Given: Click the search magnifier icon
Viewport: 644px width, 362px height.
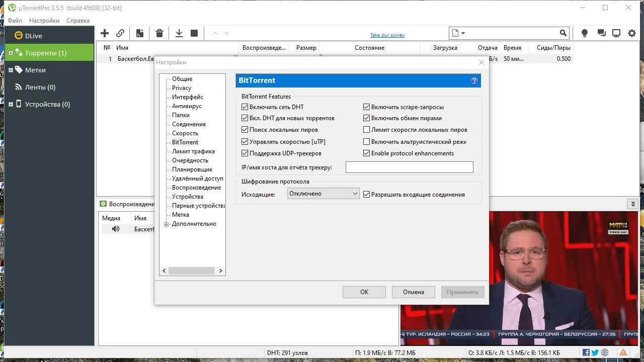Looking at the screenshot, I should (x=563, y=33).
